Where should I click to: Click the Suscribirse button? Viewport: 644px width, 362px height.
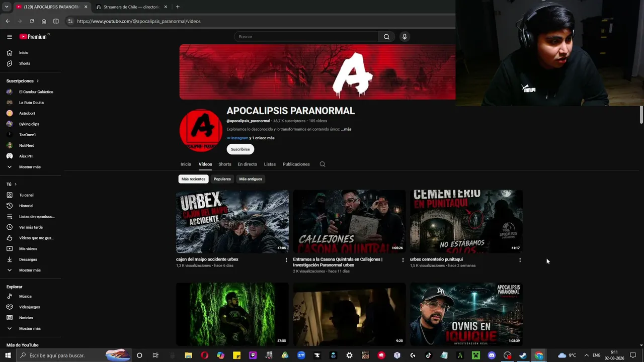pos(240,149)
